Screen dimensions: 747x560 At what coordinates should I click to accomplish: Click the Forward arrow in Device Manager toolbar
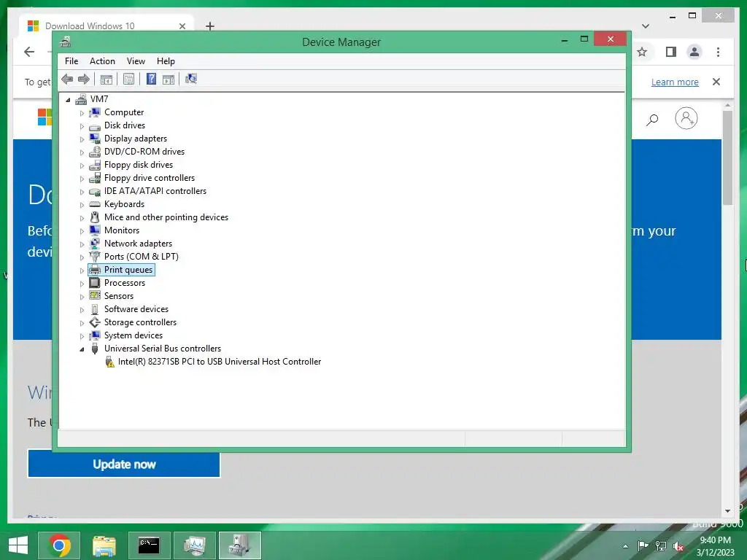84,79
